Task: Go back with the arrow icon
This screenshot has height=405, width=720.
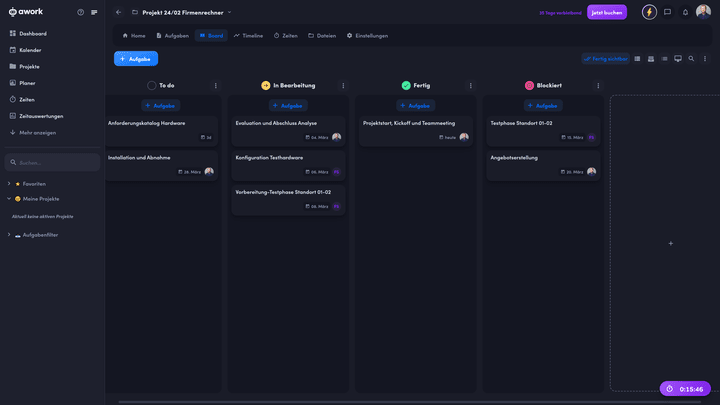Action: tap(118, 12)
